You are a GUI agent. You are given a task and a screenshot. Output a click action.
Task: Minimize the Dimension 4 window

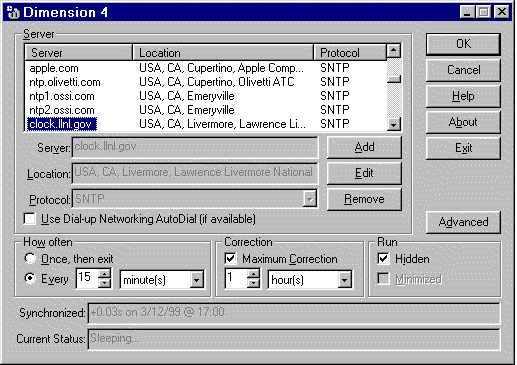coord(467,13)
